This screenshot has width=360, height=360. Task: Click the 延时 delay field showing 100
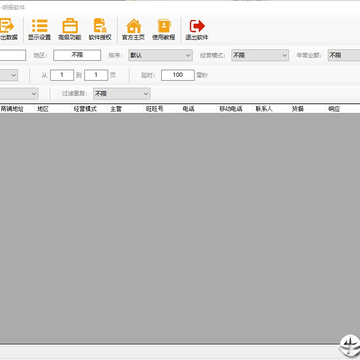[178, 75]
